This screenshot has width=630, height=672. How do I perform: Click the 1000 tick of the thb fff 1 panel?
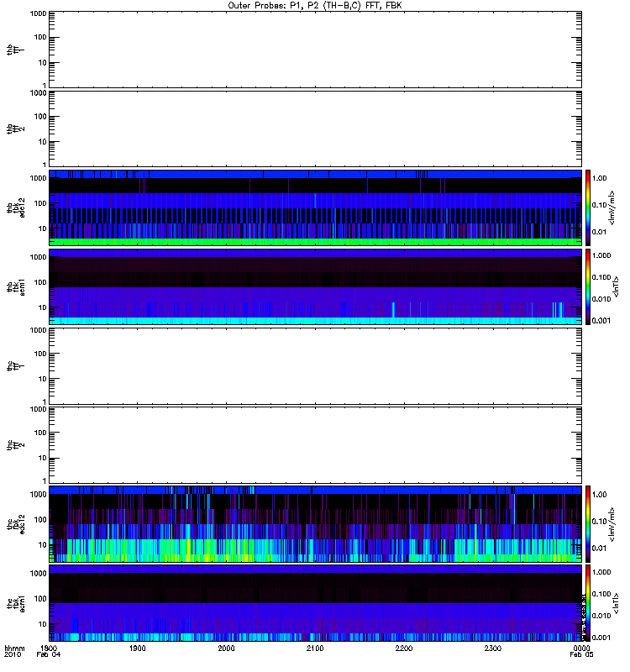coord(38,13)
